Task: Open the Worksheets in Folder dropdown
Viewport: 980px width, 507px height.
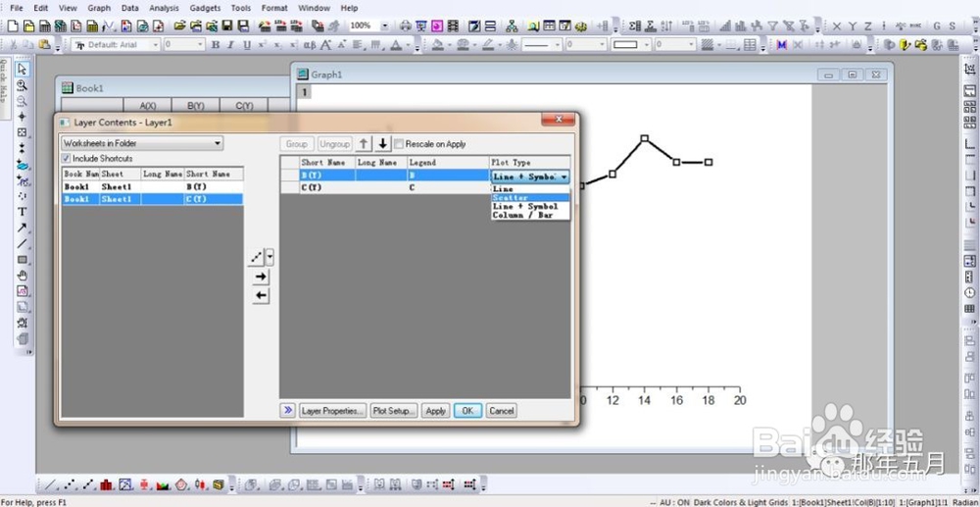Action: click(x=142, y=143)
